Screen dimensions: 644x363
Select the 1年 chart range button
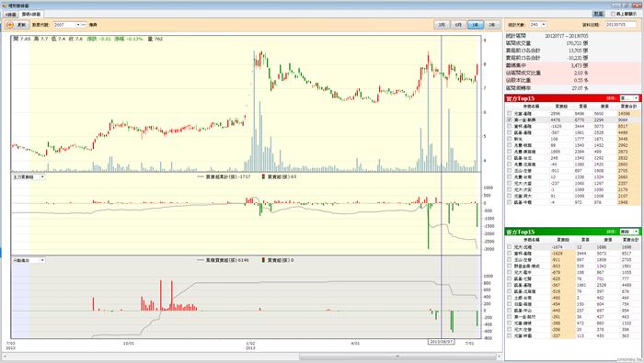pos(476,25)
